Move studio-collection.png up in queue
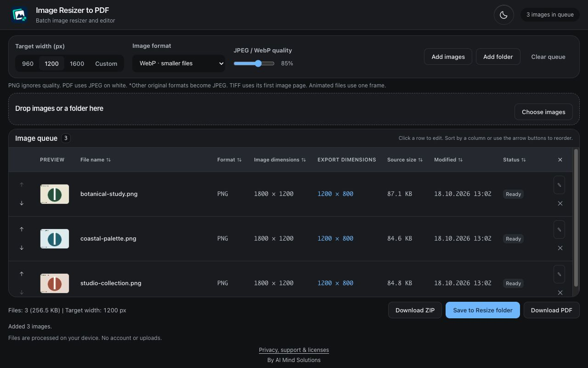The width and height of the screenshot is (588, 368). (x=22, y=274)
